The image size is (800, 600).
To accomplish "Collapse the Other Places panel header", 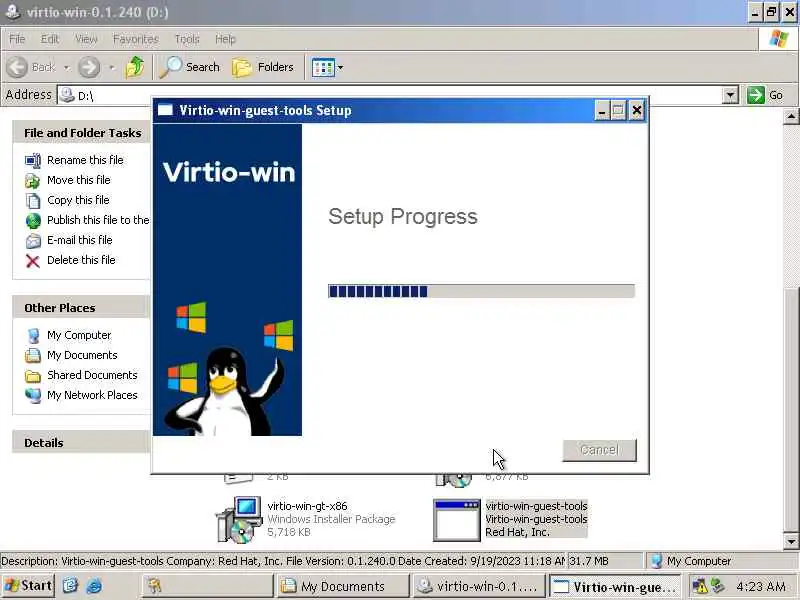I will click(81, 308).
